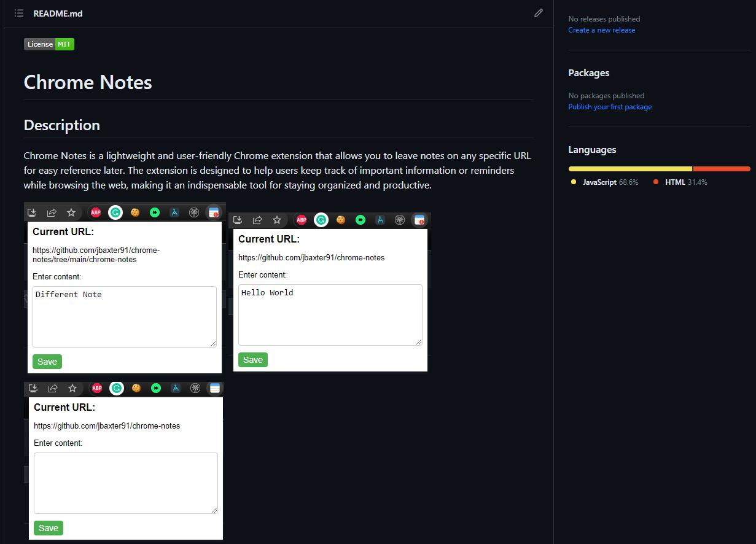756x544 pixels.
Task: Click the compass icon in the Different Note screenshot
Action: pos(174,212)
